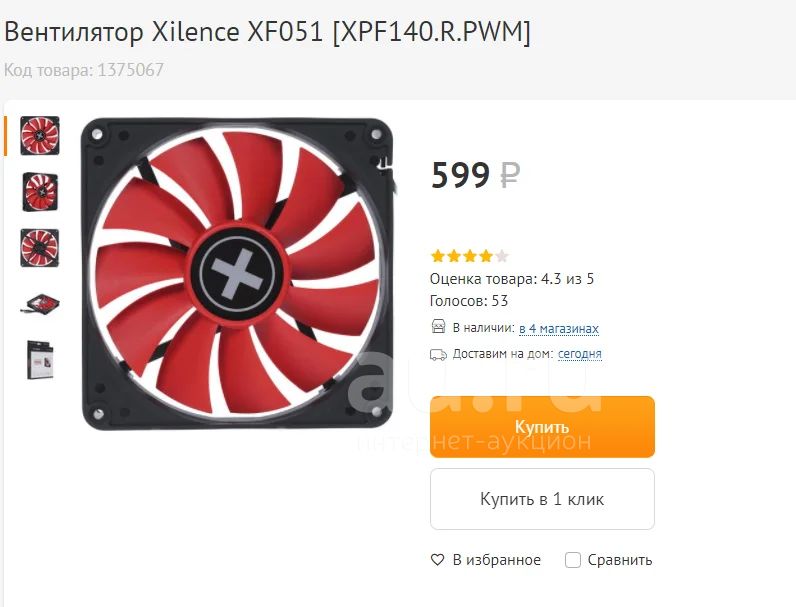
Task: Click the third rating star
Action: coord(470,256)
